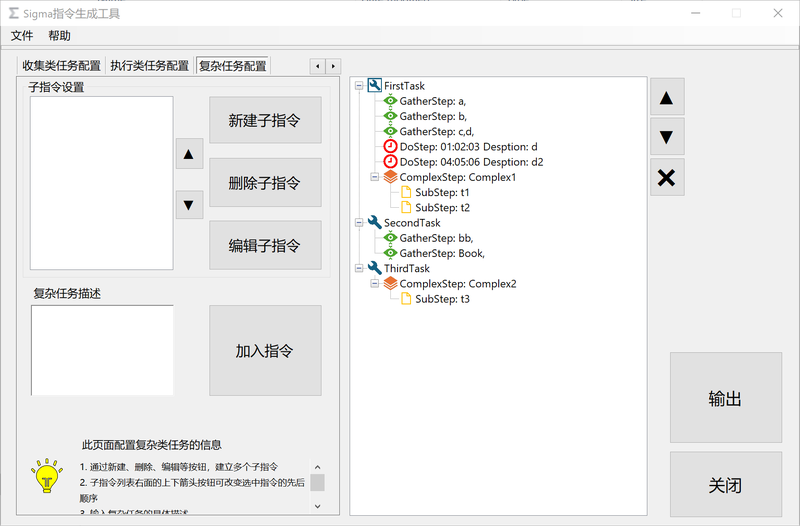Switch to 执行类任务配置 tab

coord(149,66)
